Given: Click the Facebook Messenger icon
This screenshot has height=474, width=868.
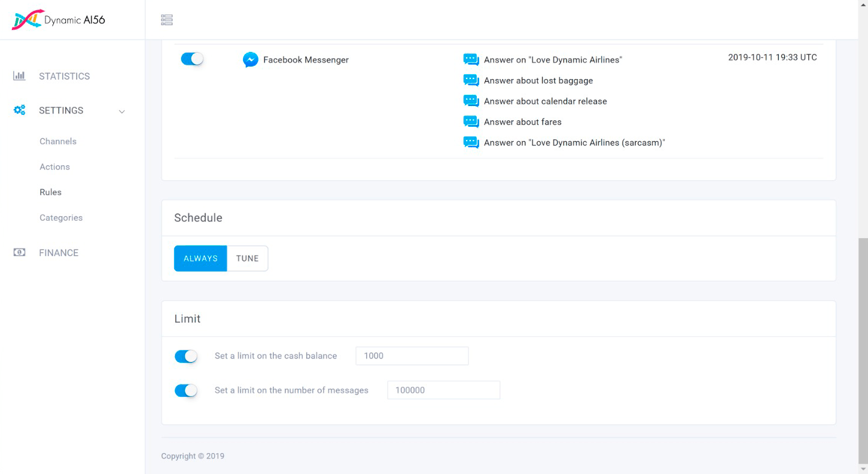Looking at the screenshot, I should 251,60.
